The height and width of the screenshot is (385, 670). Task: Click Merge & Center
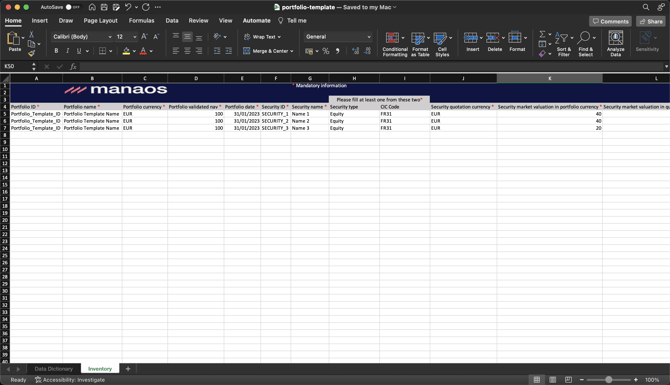point(268,51)
